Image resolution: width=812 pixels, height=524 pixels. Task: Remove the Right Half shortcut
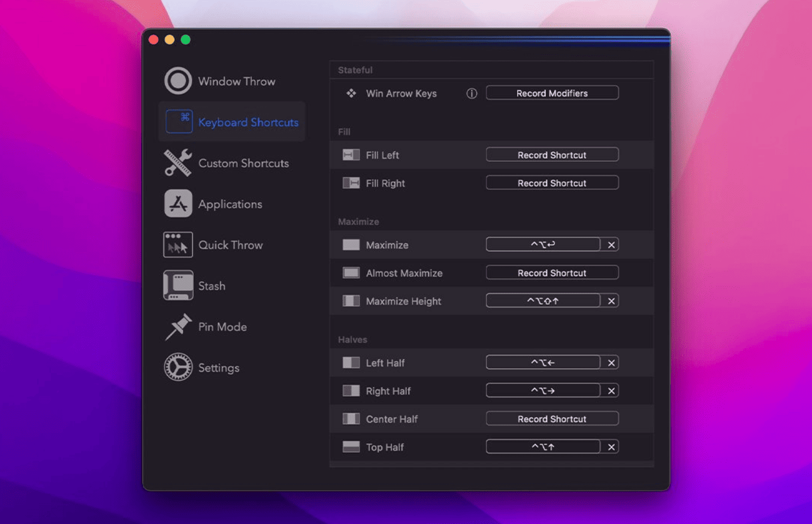coord(611,390)
